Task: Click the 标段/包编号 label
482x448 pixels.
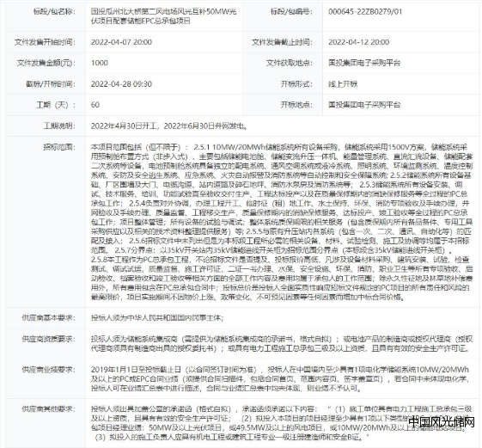Action: click(291, 12)
